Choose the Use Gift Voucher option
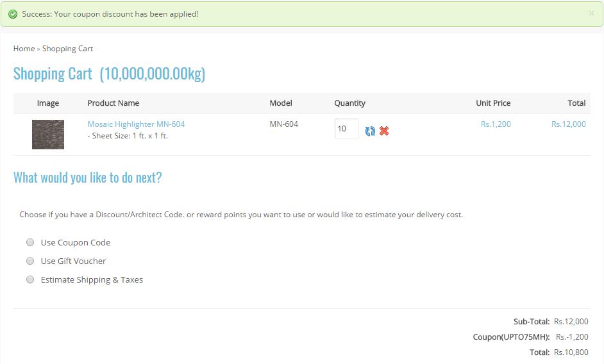This screenshot has height=364, width=604. 30,261
